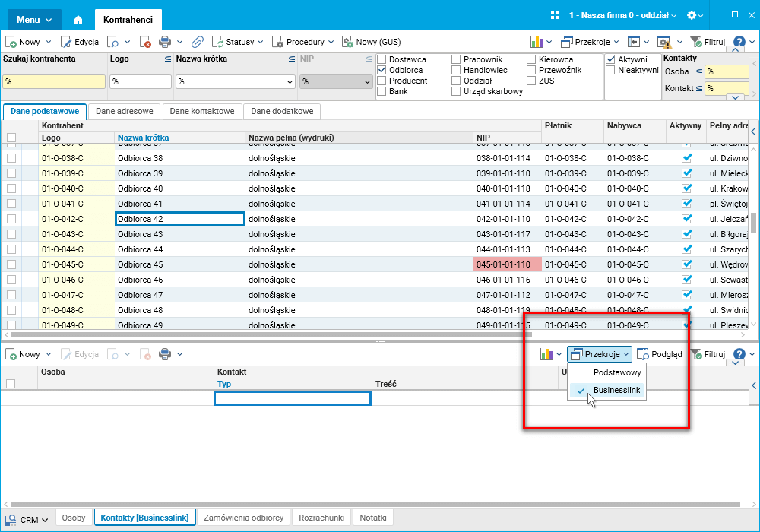This screenshot has height=532, width=760.
Task: Open the Nazwa krótka filter combo box
Action: [x=236, y=81]
